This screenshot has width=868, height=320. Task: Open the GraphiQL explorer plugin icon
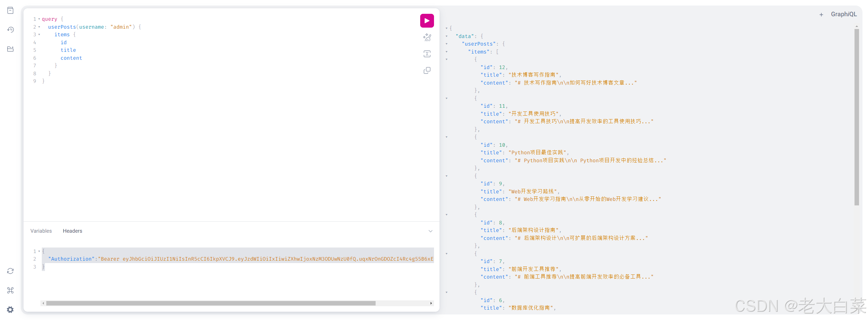coord(10,49)
